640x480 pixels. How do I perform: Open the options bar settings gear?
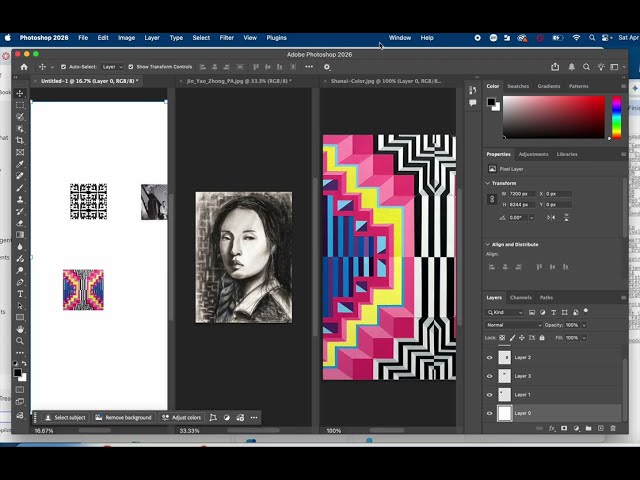[327, 67]
